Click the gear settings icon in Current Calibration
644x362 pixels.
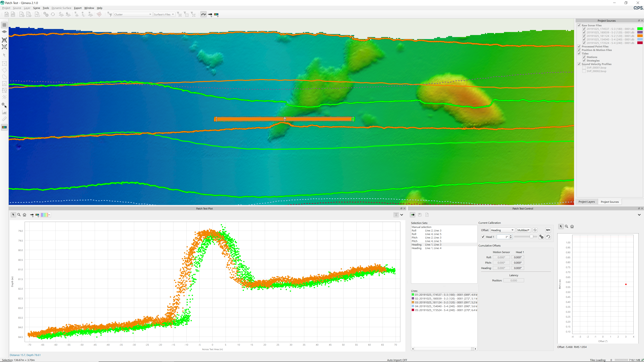point(541,237)
